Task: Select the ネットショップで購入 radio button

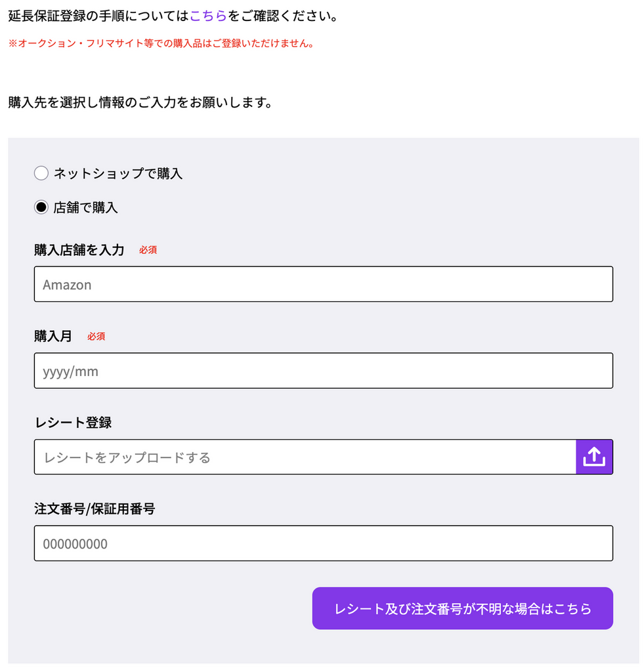Action: click(41, 173)
